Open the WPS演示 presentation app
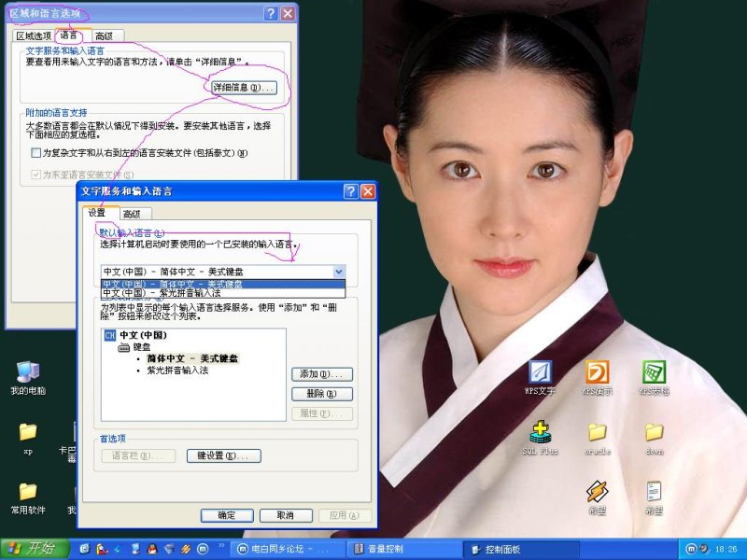 tap(596, 371)
